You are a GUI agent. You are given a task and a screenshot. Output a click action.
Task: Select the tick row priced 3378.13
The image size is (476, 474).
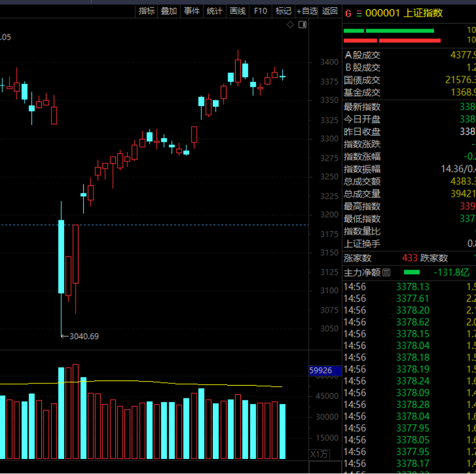tap(409, 287)
